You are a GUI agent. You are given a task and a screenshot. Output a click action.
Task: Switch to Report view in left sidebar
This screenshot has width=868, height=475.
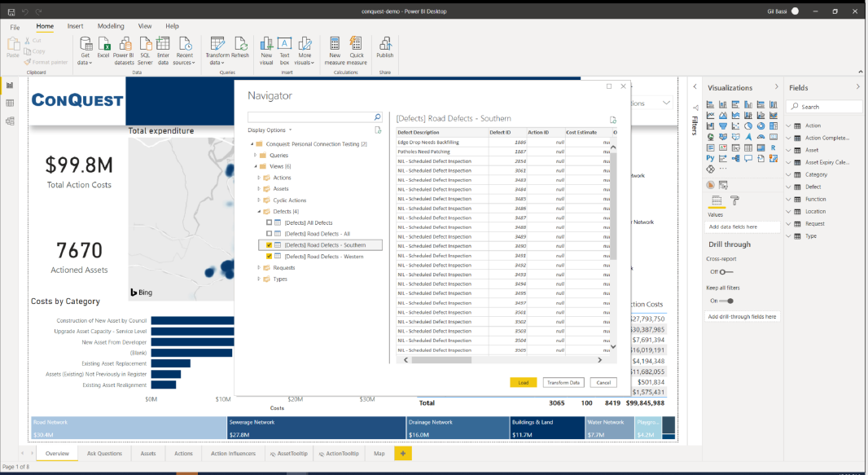10,86
